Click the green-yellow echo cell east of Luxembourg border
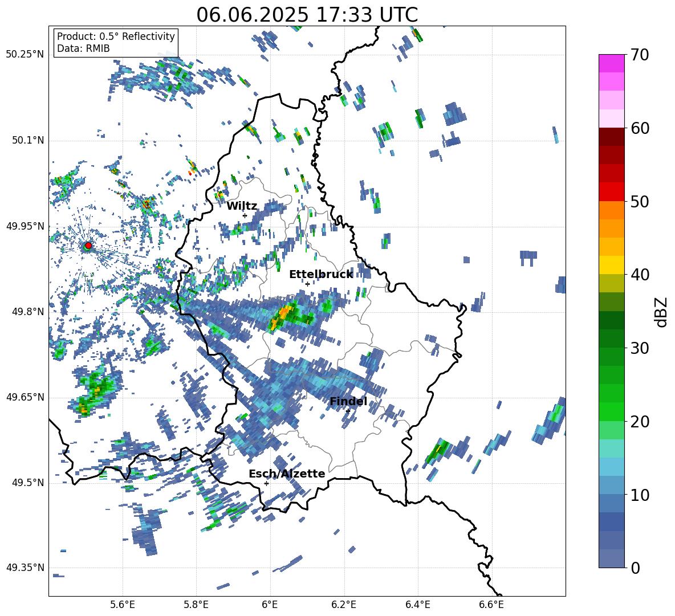Screen dimensions: 675x616 coord(438,450)
